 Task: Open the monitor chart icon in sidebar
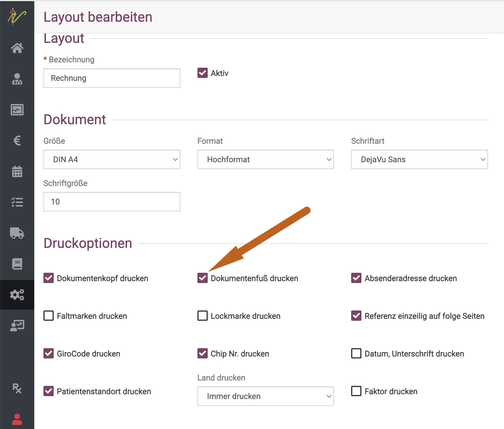pos(17,110)
